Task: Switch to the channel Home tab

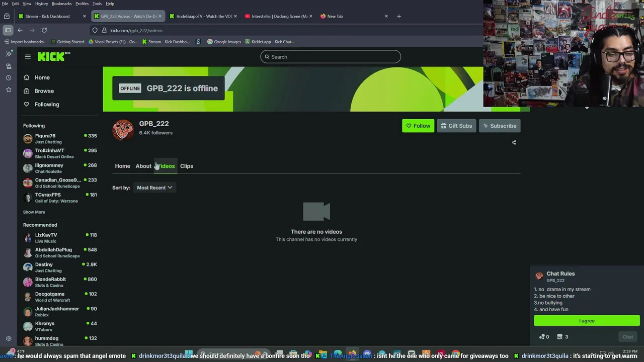Action: [x=122, y=166]
